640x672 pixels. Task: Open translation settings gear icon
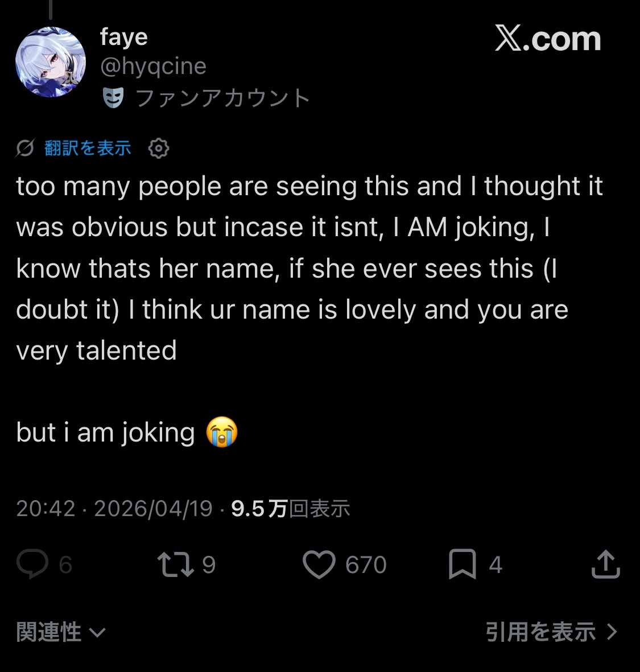[x=159, y=149]
